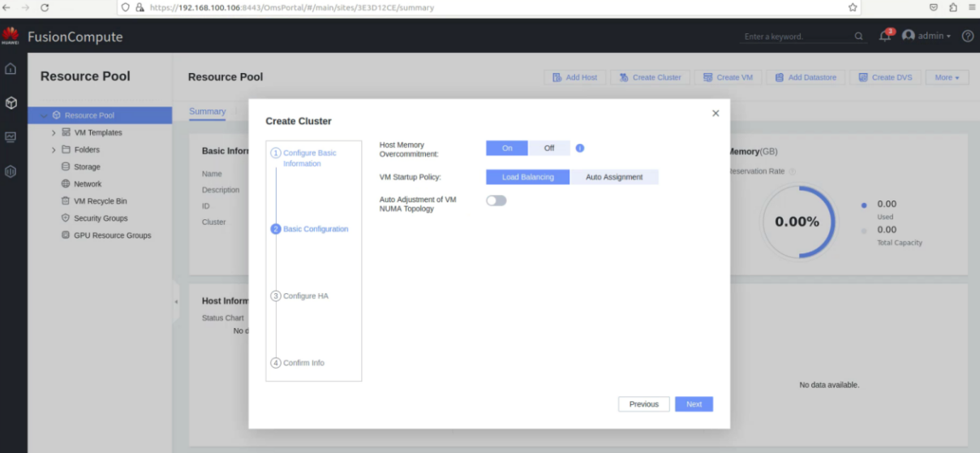Expand the Folders tree node
980x453 pixels.
tap(54, 149)
